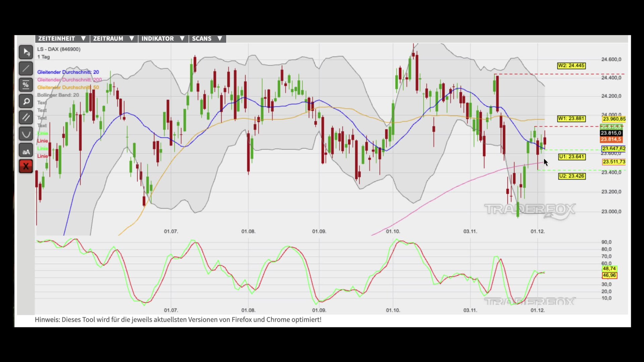Click the W2: 24.445 resistance label
Image resolution: width=644 pixels, height=362 pixels.
coord(571,66)
